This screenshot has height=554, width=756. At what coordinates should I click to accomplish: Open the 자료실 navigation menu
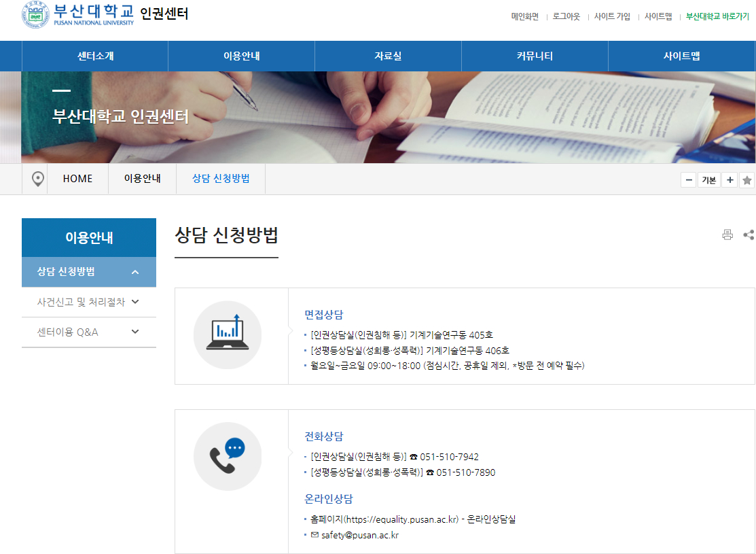(x=388, y=56)
